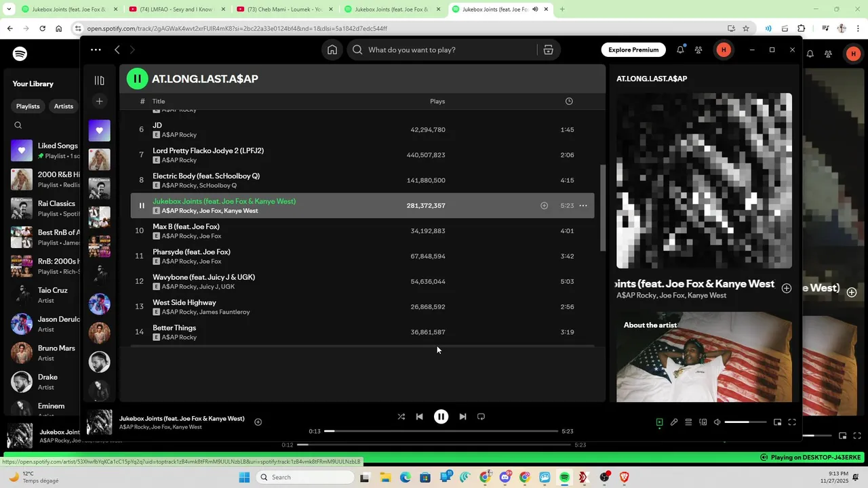
Task: Select the Wavybone (feat. Juicy J & UGK) track
Action: pos(362,281)
